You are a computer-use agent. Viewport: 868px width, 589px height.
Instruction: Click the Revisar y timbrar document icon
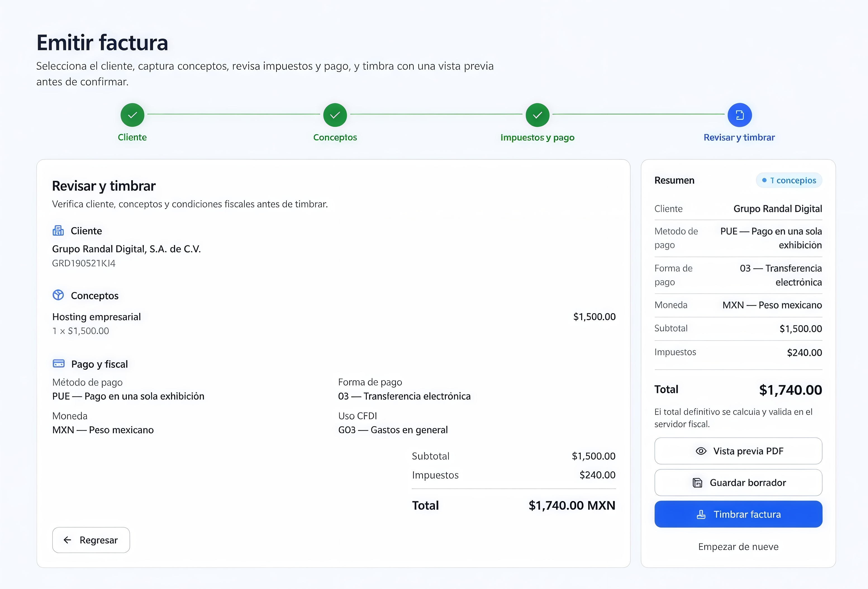(739, 115)
